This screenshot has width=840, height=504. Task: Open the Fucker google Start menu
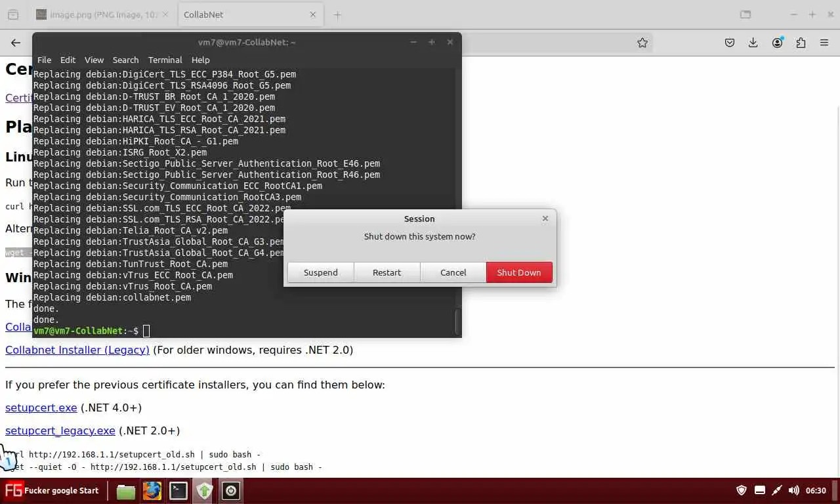pyautogui.click(x=52, y=490)
